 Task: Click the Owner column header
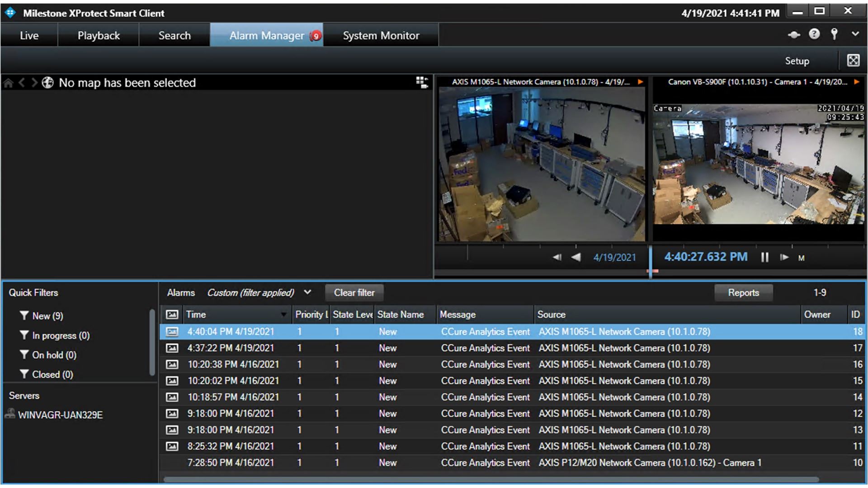pyautogui.click(x=823, y=314)
